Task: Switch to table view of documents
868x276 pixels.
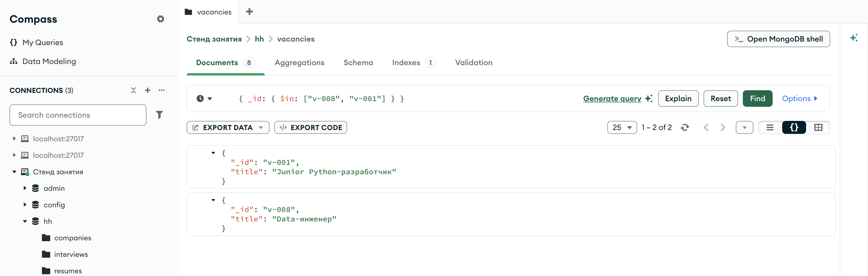Action: (818, 128)
